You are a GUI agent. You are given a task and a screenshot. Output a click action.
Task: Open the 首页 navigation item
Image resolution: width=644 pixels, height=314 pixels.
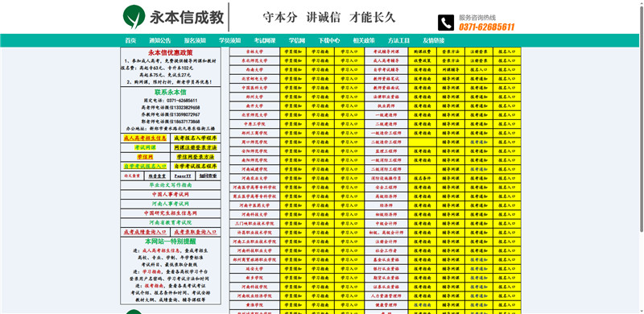pos(130,41)
